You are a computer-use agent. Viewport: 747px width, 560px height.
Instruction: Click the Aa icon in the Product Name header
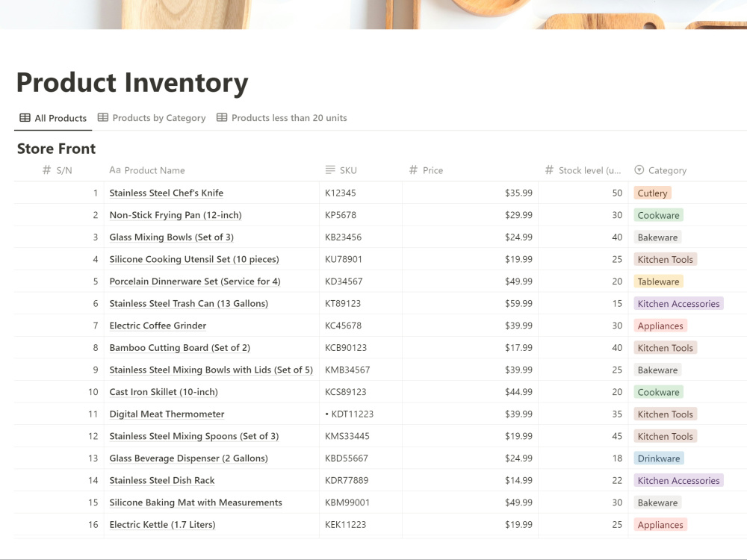(115, 170)
